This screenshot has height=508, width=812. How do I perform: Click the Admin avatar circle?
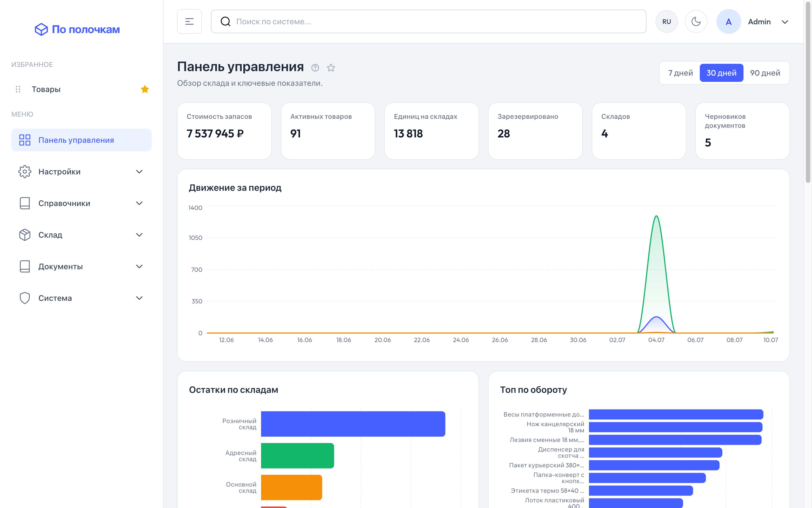point(729,21)
